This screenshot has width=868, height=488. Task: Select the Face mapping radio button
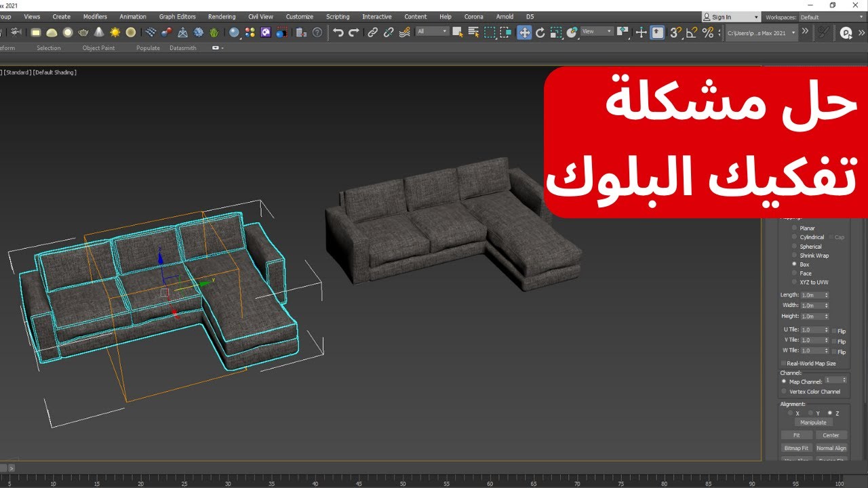pyautogui.click(x=795, y=273)
